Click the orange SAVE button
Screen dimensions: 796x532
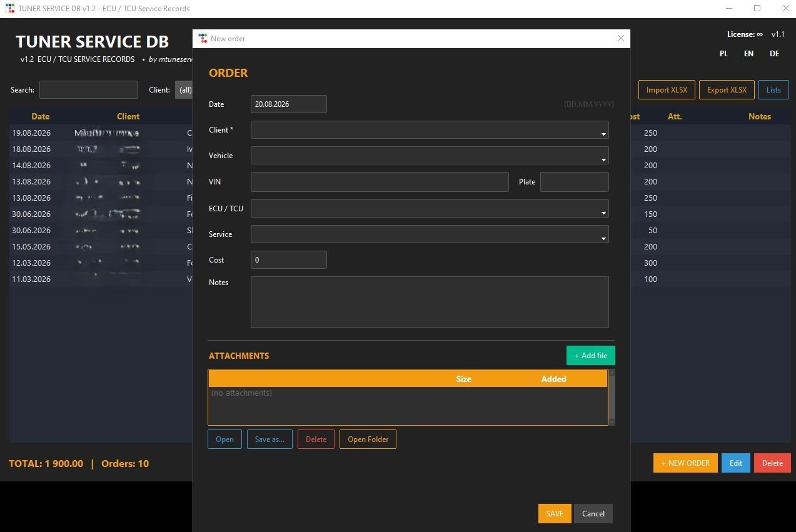click(x=555, y=513)
